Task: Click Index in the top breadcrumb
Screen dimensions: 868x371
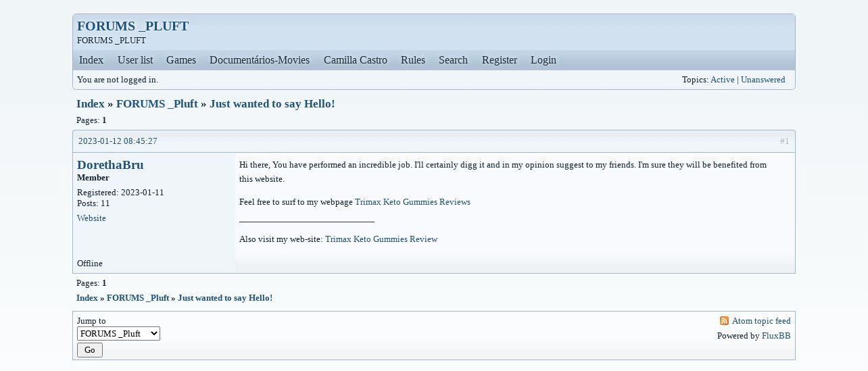Action: click(x=91, y=103)
